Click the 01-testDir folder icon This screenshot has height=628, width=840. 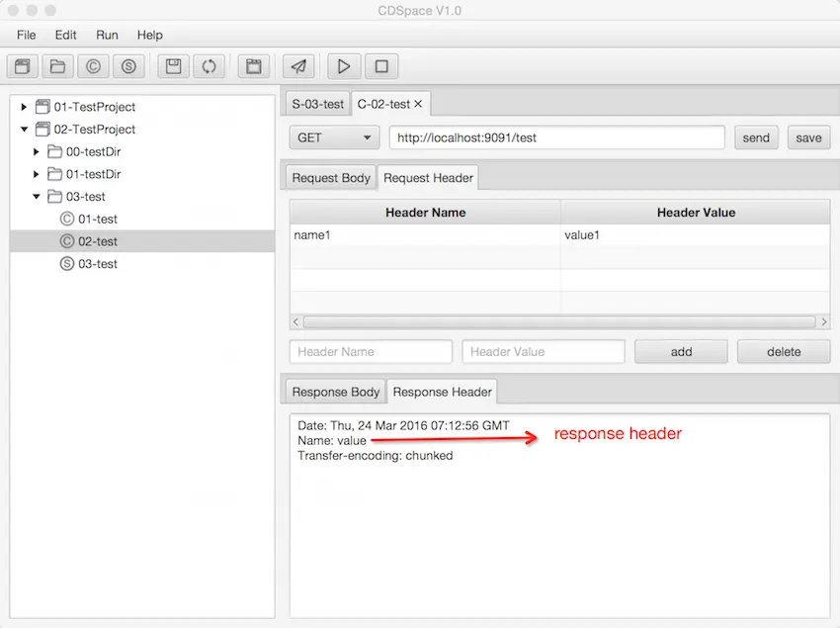54,174
